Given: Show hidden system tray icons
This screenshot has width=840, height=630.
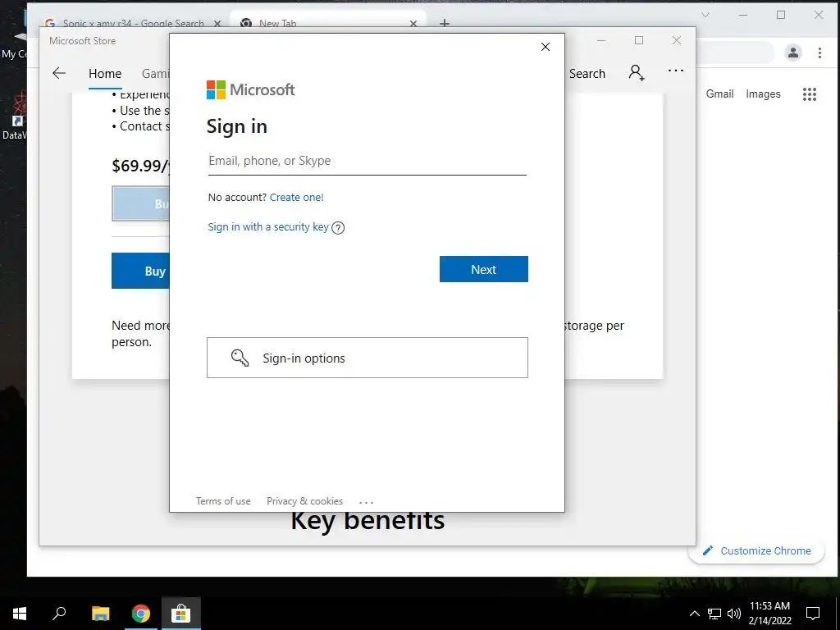Looking at the screenshot, I should 694,614.
